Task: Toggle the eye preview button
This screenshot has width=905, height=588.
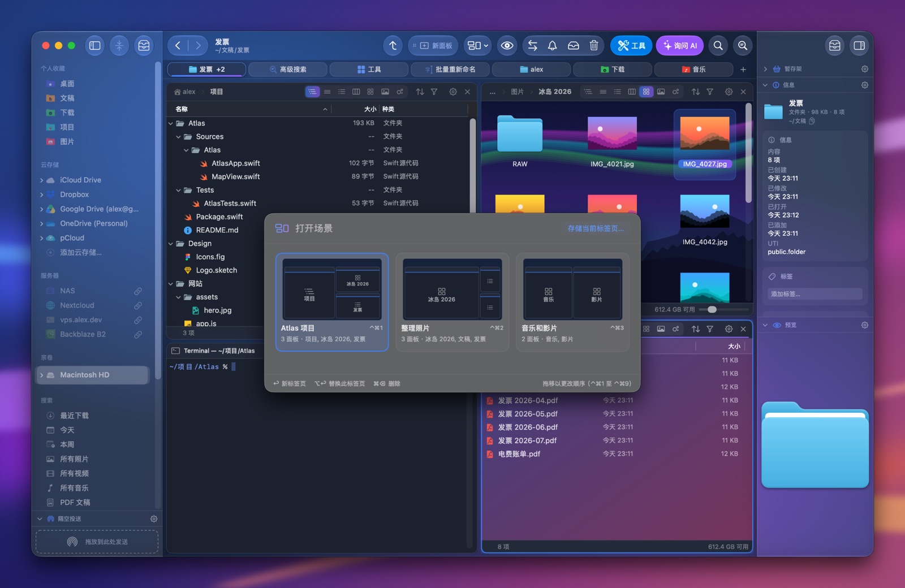Action: [507, 46]
